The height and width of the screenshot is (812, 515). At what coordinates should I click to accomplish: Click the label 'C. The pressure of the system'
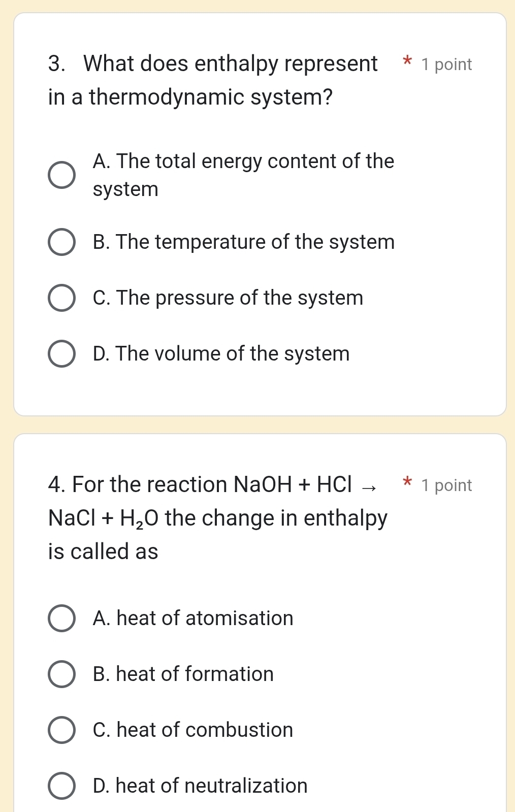point(228,298)
